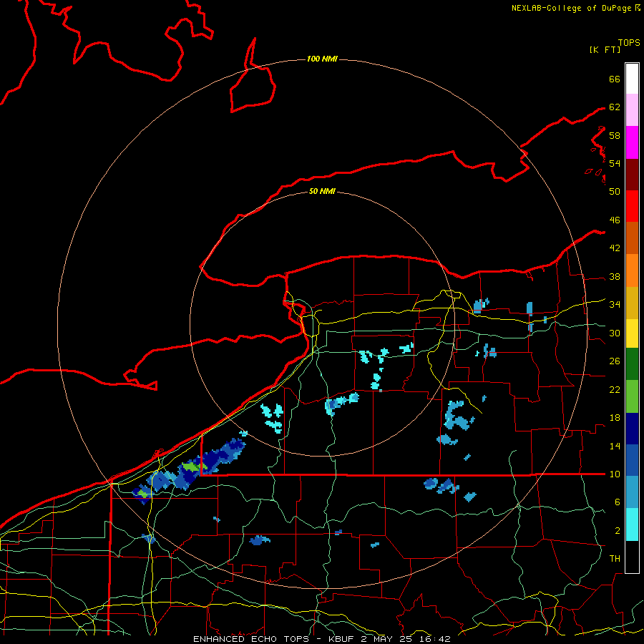The height and width of the screenshot is (644, 644).
Task: Click the 54 legend value
Action: (615, 163)
